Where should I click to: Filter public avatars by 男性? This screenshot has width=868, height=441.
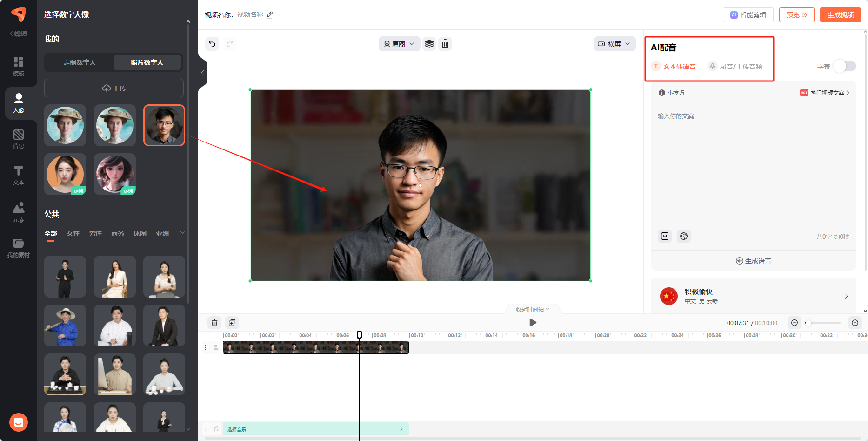(x=95, y=233)
